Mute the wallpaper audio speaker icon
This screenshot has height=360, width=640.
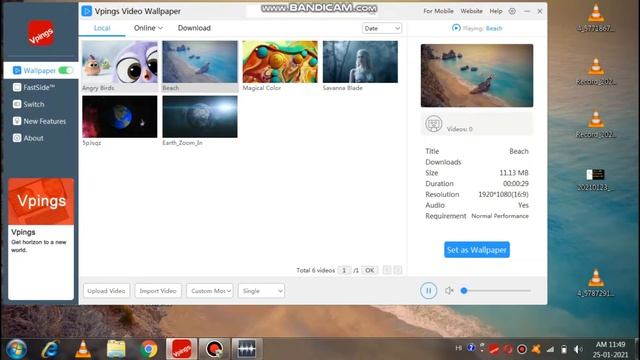click(x=449, y=291)
